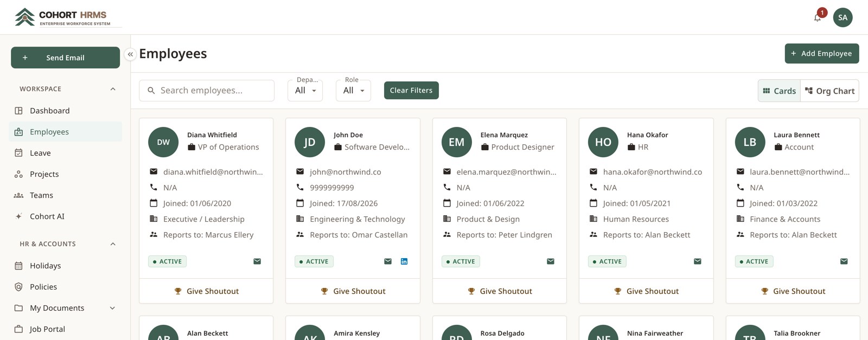Open the Cohort AI page
868x340 pixels.
pos(65,216)
